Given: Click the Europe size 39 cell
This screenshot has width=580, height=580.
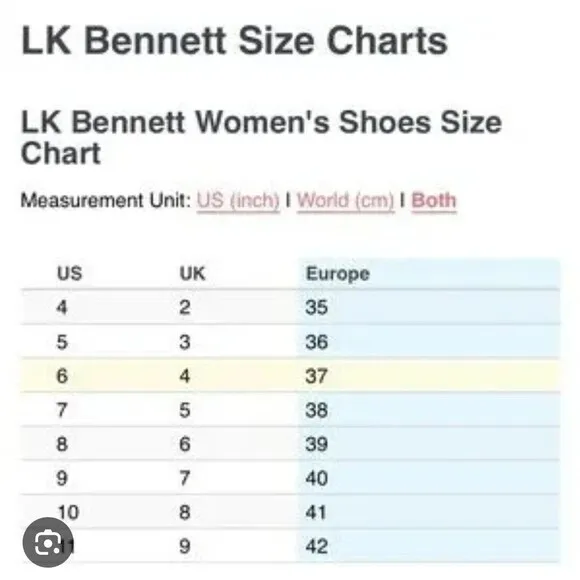Looking at the screenshot, I should click(317, 444).
